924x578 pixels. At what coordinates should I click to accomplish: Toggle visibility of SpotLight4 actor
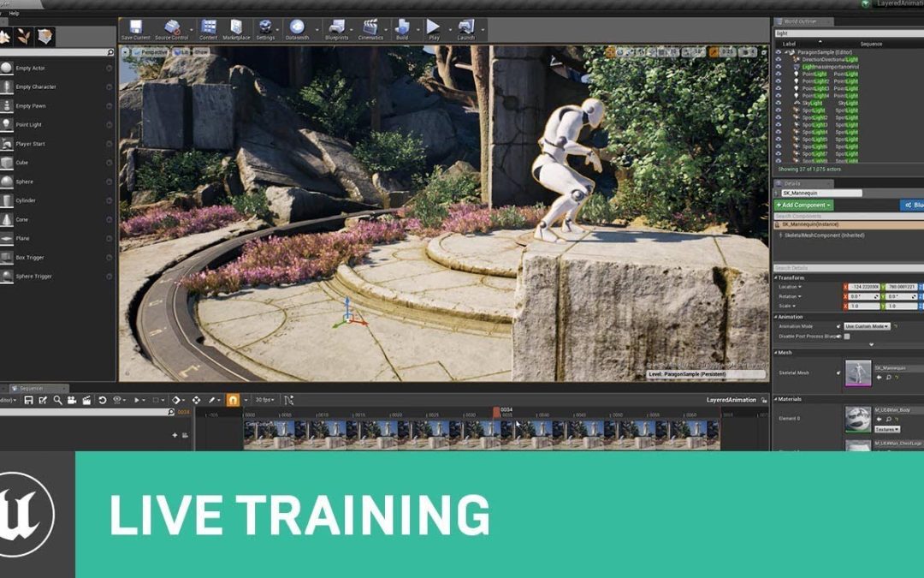click(779, 132)
